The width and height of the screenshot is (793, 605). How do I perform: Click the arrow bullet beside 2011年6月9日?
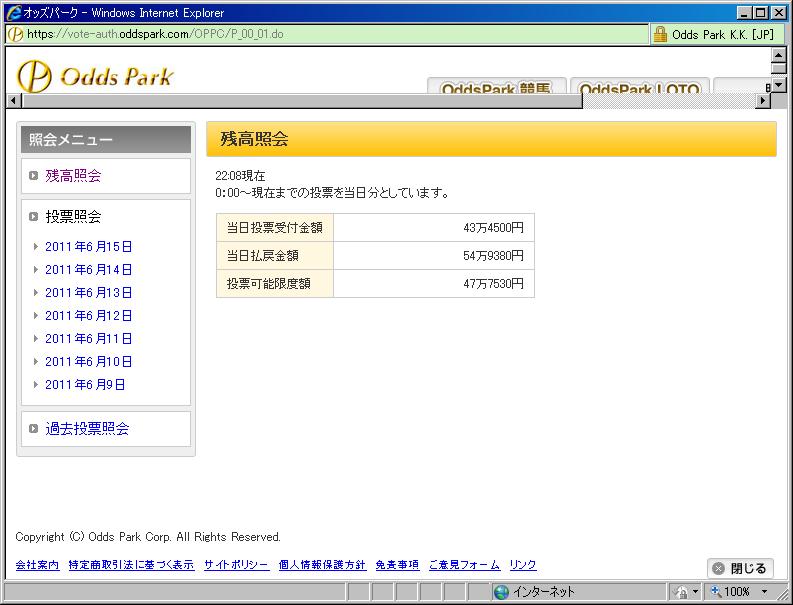click(35, 384)
